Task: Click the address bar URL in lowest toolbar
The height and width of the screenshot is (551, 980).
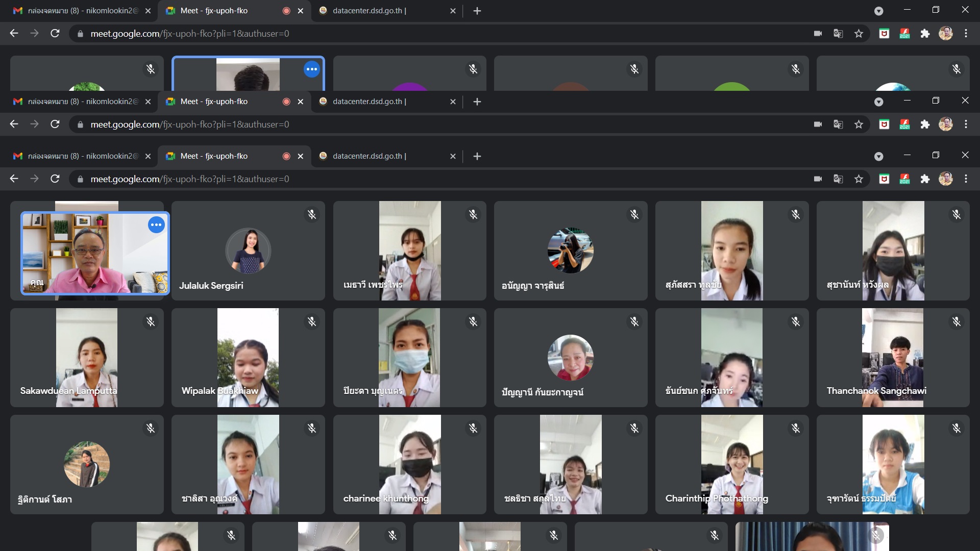Action: point(190,179)
